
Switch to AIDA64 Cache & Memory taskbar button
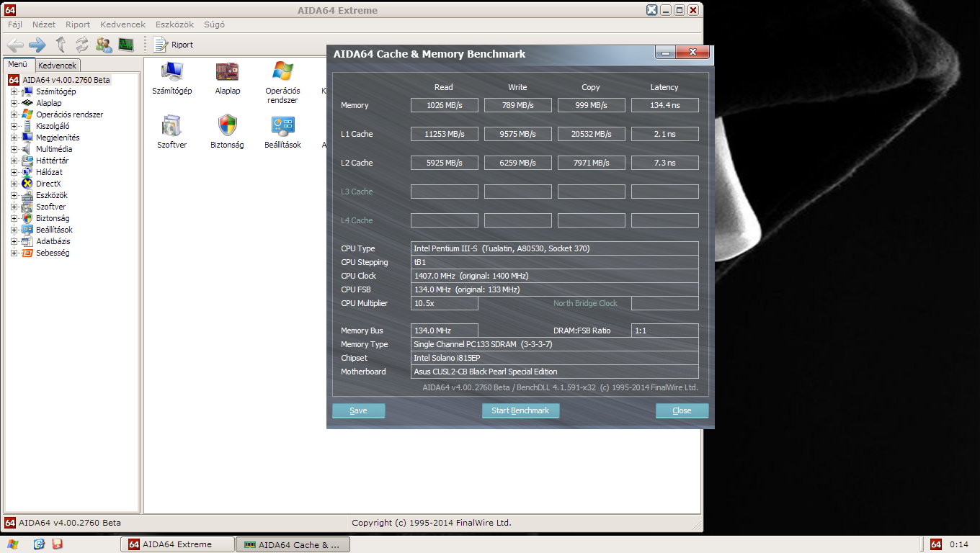293,544
